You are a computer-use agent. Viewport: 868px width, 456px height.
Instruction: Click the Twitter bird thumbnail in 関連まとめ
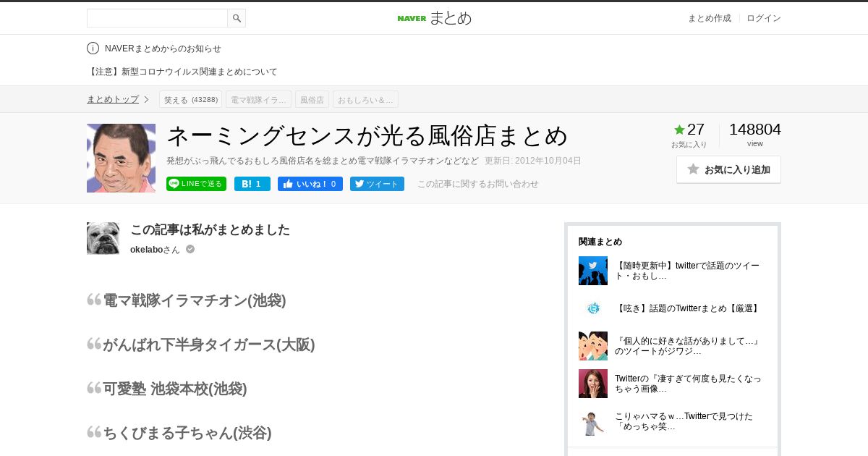593,271
